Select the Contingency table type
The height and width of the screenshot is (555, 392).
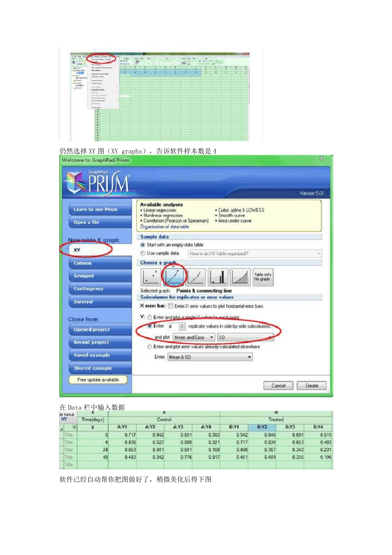click(100, 289)
